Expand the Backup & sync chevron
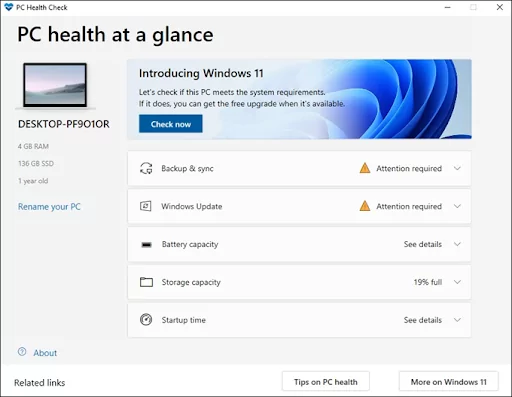 pos(457,168)
